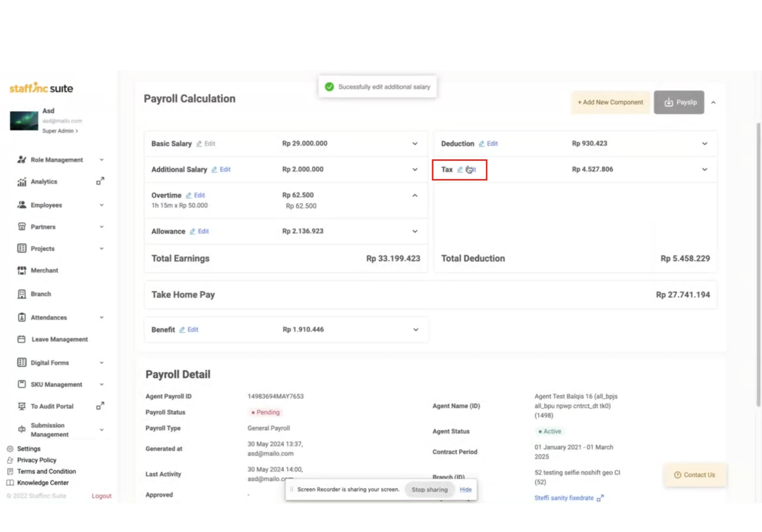
Task: Click Add New Component button
Action: (610, 102)
